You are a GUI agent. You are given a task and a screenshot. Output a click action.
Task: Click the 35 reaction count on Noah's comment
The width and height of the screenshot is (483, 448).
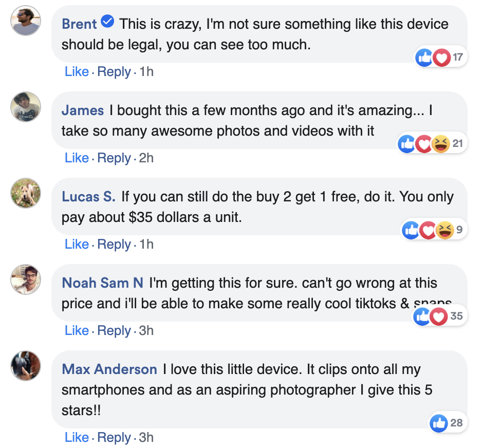(456, 316)
